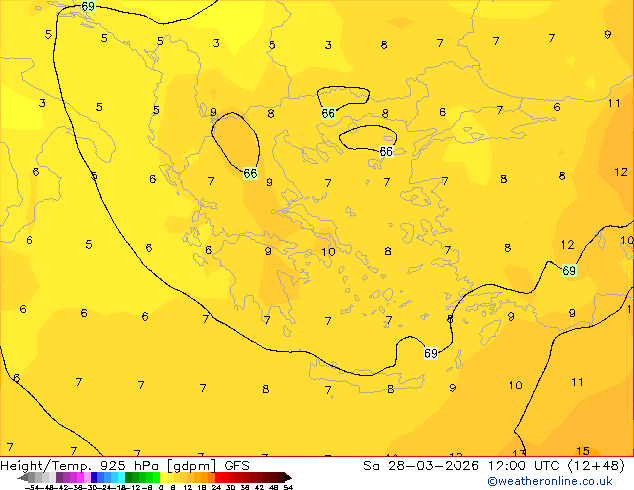This screenshot has height=490, width=634.
Task: Click the 66 label on the orange oval contour
Action: coord(250,173)
